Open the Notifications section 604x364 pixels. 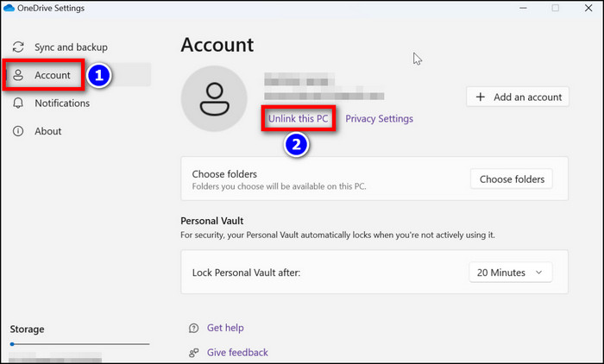pyautogui.click(x=61, y=104)
